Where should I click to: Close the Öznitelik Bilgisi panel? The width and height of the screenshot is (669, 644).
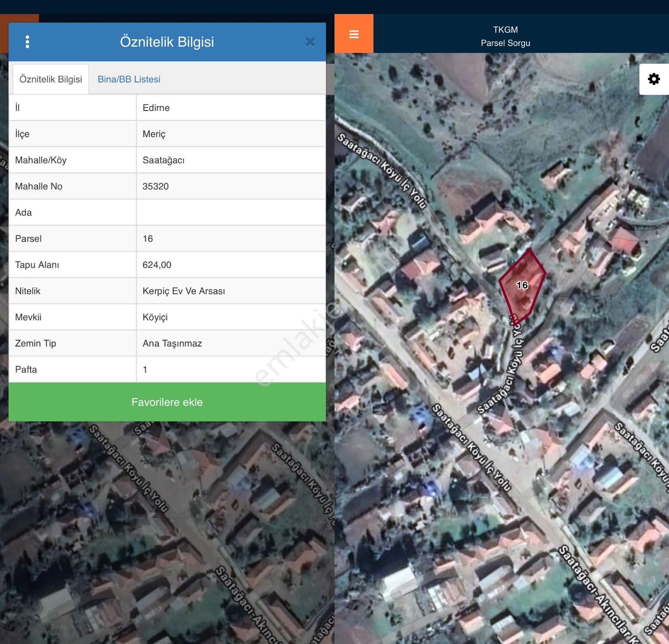[x=310, y=42]
